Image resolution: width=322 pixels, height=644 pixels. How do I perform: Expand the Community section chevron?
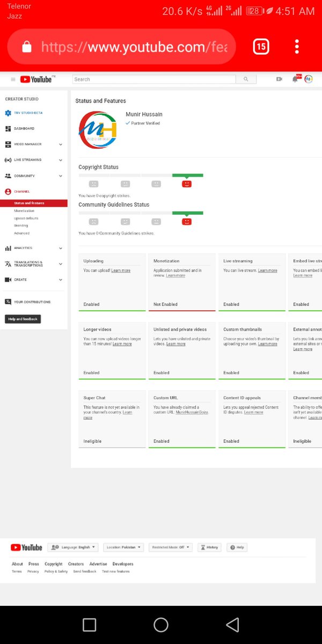(61, 175)
